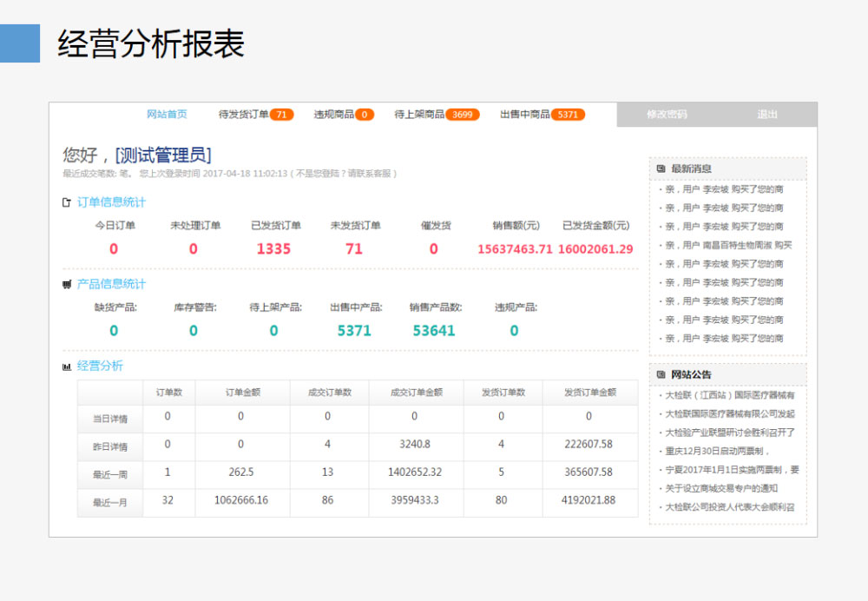
Task: Click the 最近一周 row header
Action: tap(110, 475)
